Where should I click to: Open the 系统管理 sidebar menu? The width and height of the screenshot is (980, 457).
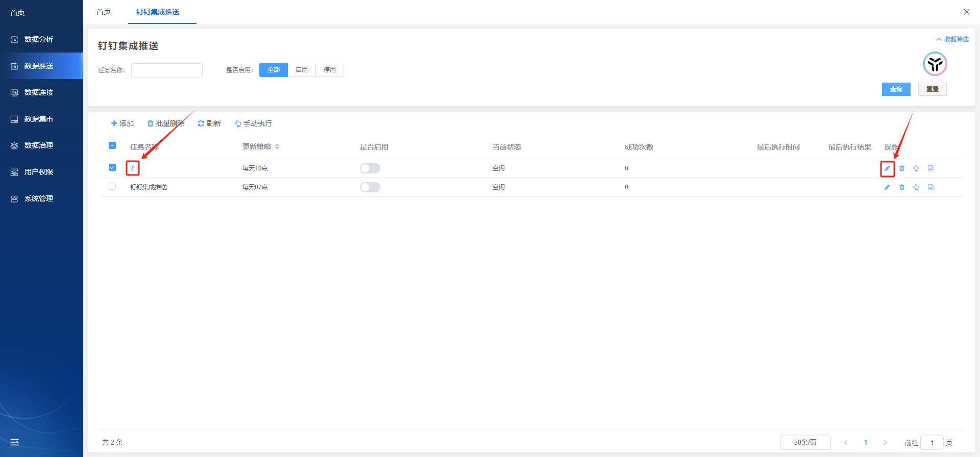coord(41,198)
